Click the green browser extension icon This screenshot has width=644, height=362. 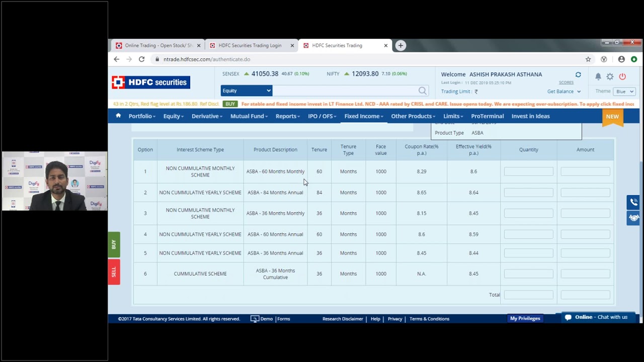(634, 59)
